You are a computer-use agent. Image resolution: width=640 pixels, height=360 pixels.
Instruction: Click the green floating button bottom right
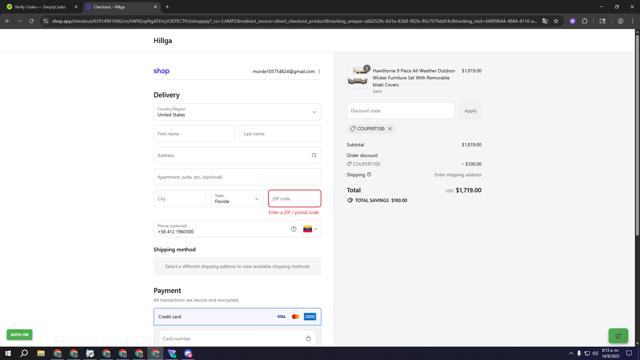click(x=618, y=336)
